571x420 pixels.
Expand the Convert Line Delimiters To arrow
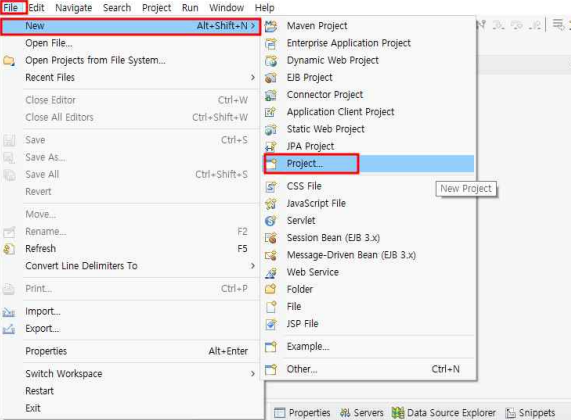[x=253, y=266]
